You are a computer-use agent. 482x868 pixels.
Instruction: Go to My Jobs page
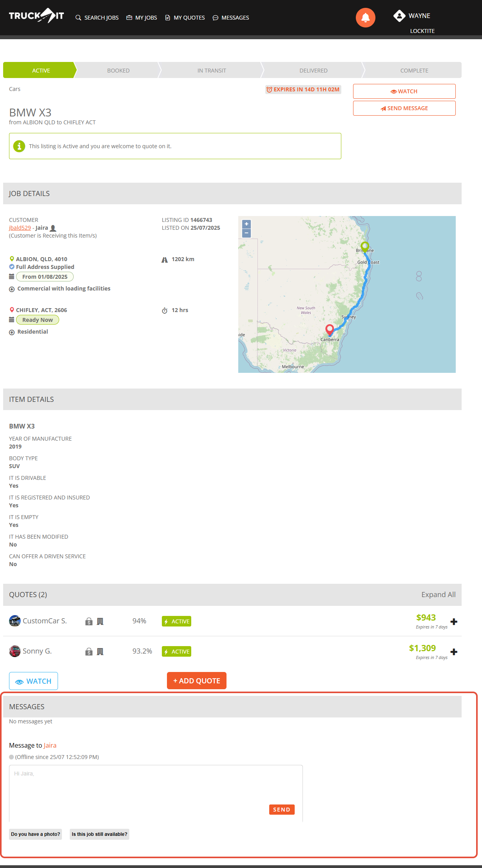click(x=141, y=18)
